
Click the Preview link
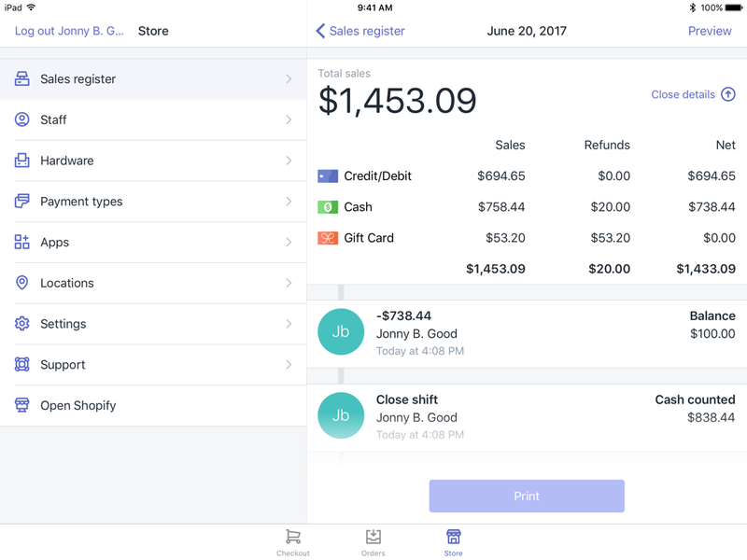710,31
